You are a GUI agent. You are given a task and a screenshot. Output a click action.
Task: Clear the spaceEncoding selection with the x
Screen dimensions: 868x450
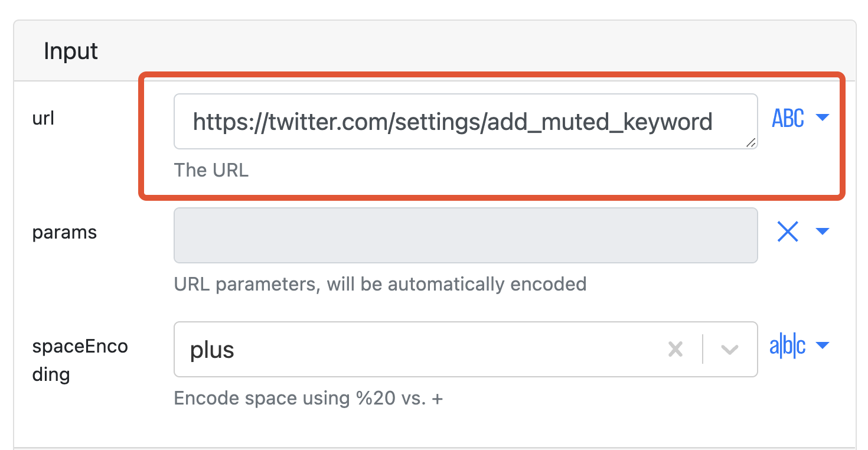[675, 350]
